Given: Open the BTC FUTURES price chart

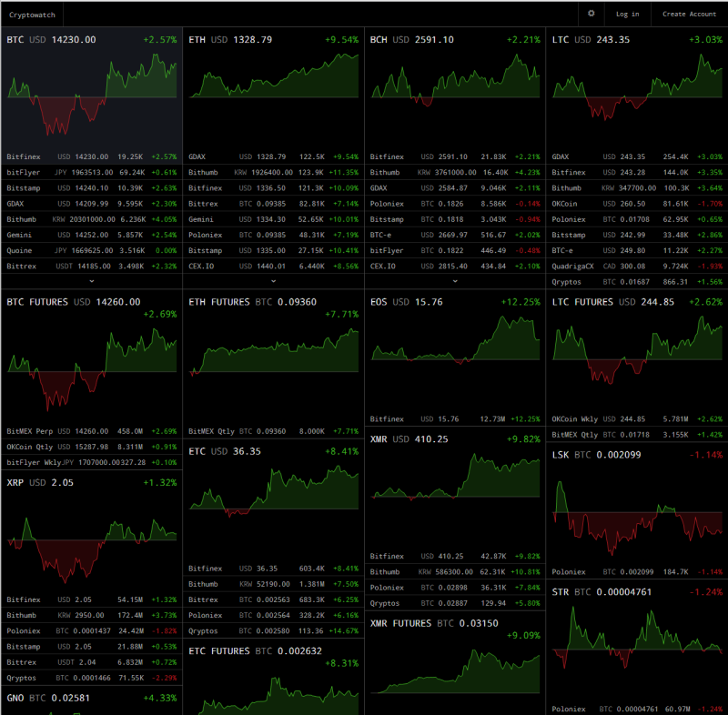Looking at the screenshot, I should 92,369.
